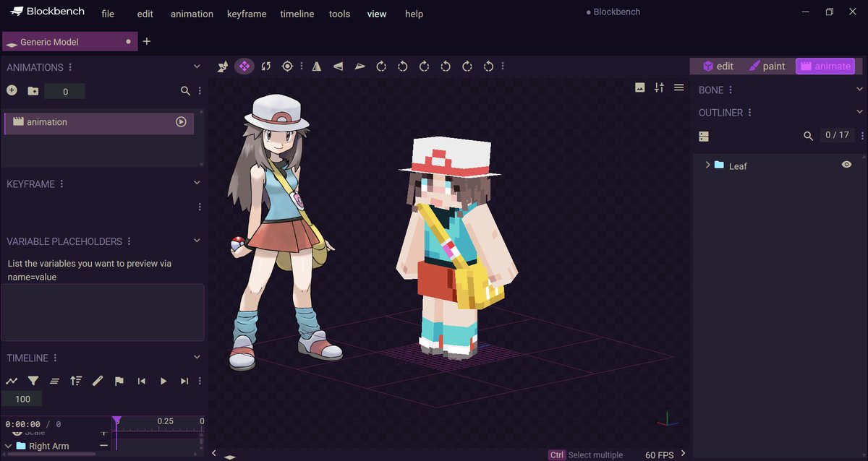Open the three-dot menu after the pivot tool
Image resolution: width=868 pixels, height=461 pixels.
(302, 66)
